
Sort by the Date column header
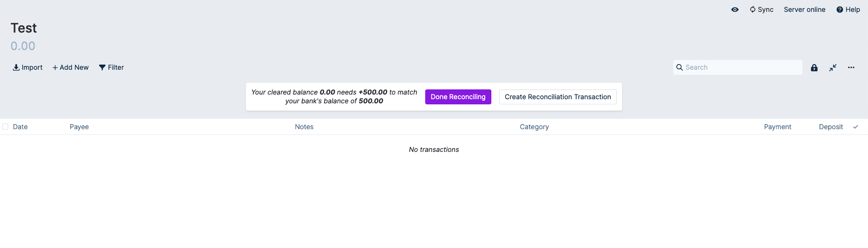tap(21, 127)
